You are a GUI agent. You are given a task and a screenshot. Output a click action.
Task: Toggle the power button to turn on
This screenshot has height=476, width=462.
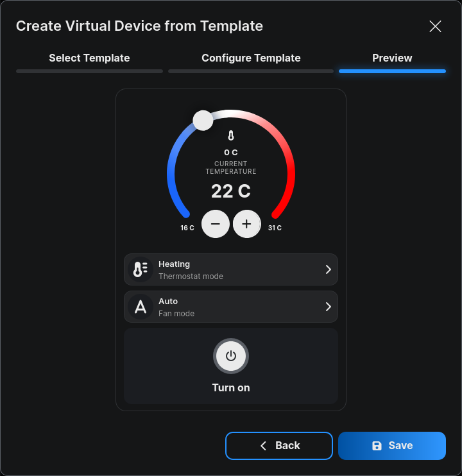[x=231, y=356]
